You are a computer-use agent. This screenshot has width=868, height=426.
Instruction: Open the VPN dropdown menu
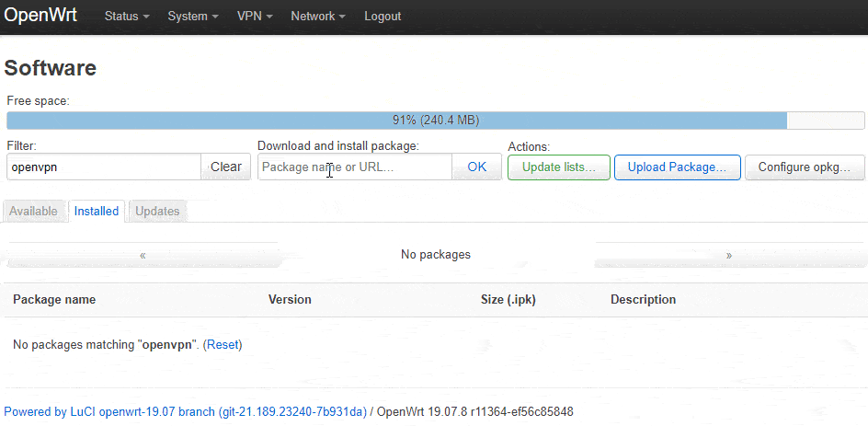coord(255,17)
